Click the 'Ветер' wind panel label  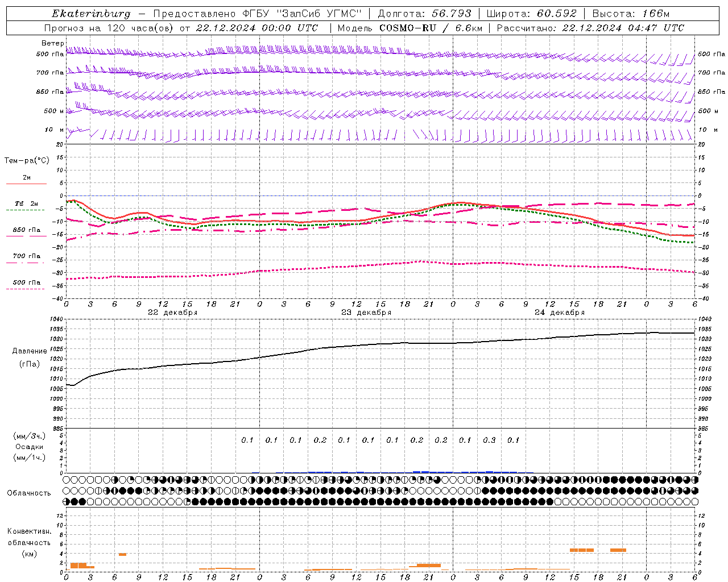coord(52,43)
